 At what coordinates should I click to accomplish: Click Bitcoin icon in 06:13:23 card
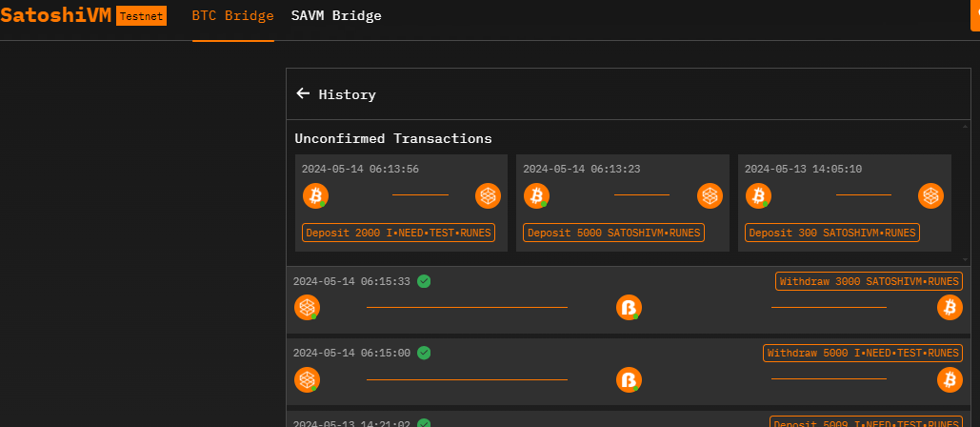(536, 195)
